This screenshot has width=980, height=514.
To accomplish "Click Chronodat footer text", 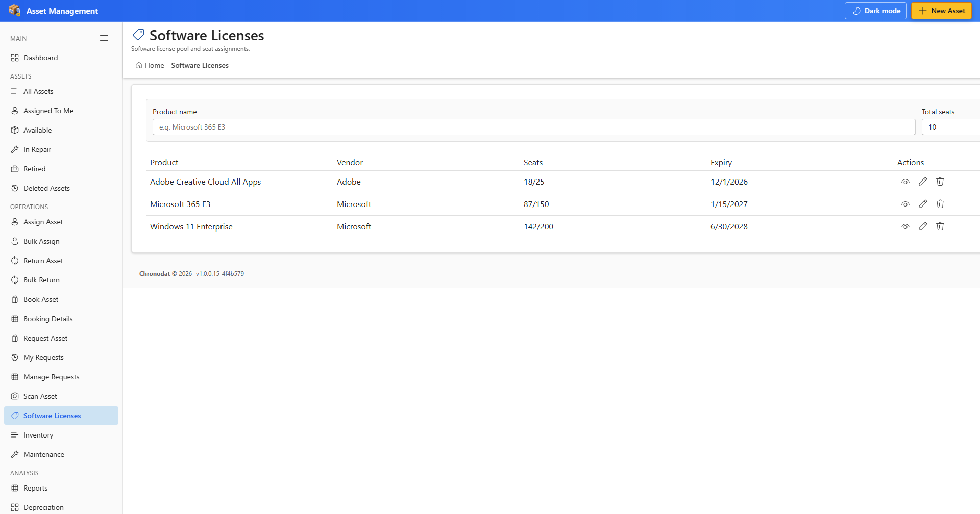I will [x=155, y=274].
